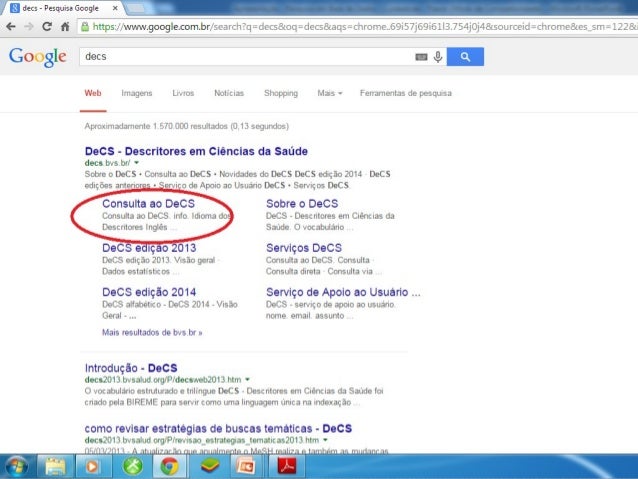
Task: Open Windows Explorer folder in taskbar
Action: pyautogui.click(x=55, y=466)
